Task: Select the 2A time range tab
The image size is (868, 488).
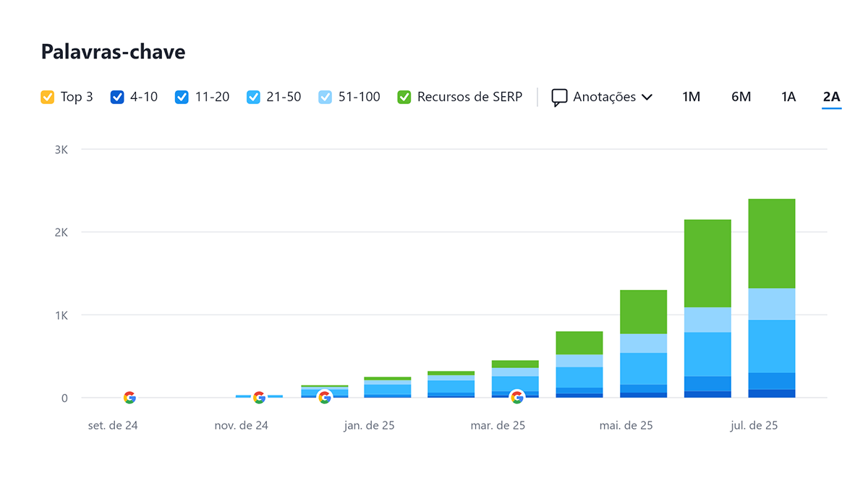Action: point(832,97)
